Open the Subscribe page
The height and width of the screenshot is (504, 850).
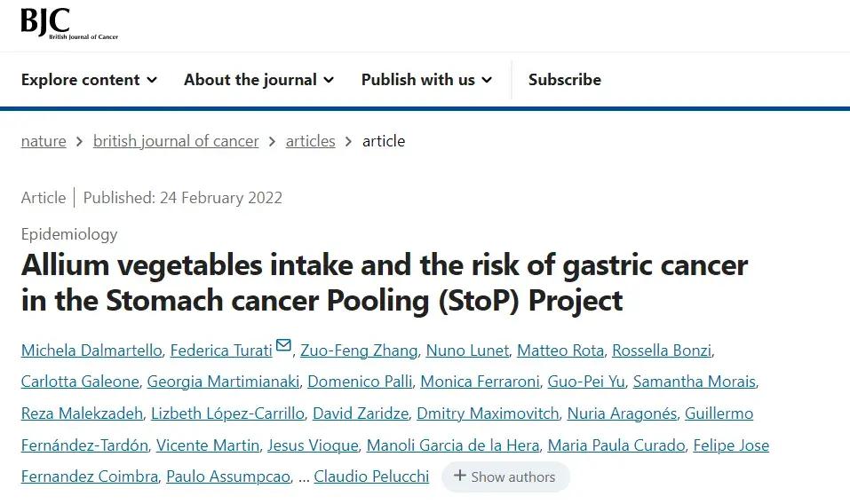tap(564, 80)
